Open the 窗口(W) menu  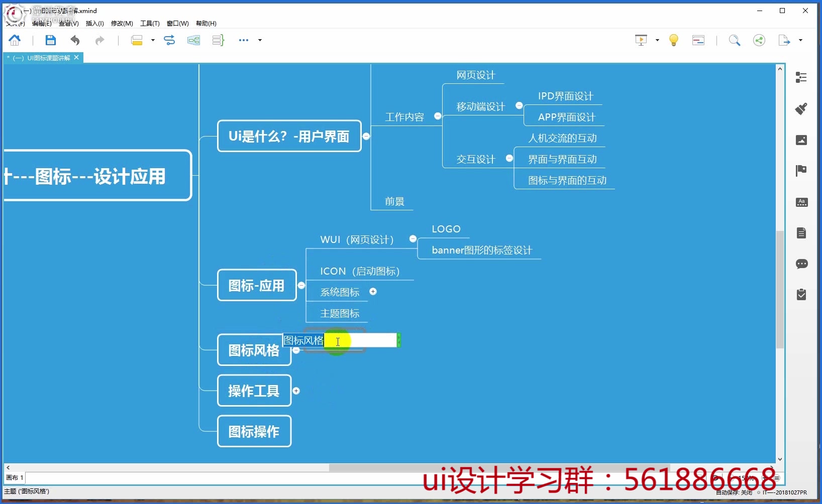177,24
